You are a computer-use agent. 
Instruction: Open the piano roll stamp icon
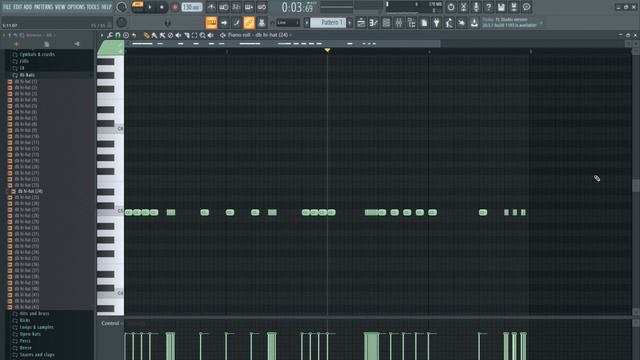click(x=126, y=36)
